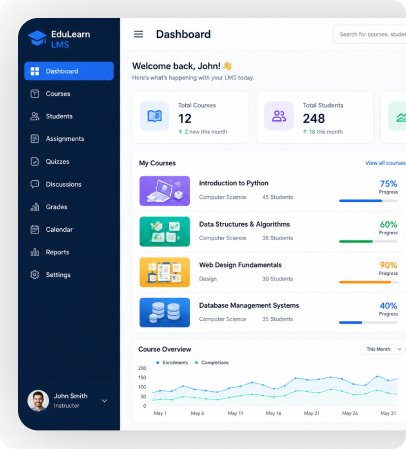Click the '45 Students' text

277,197
